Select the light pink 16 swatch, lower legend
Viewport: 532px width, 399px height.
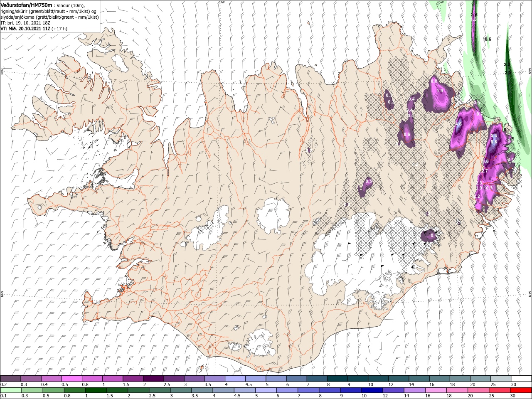pos(436,390)
